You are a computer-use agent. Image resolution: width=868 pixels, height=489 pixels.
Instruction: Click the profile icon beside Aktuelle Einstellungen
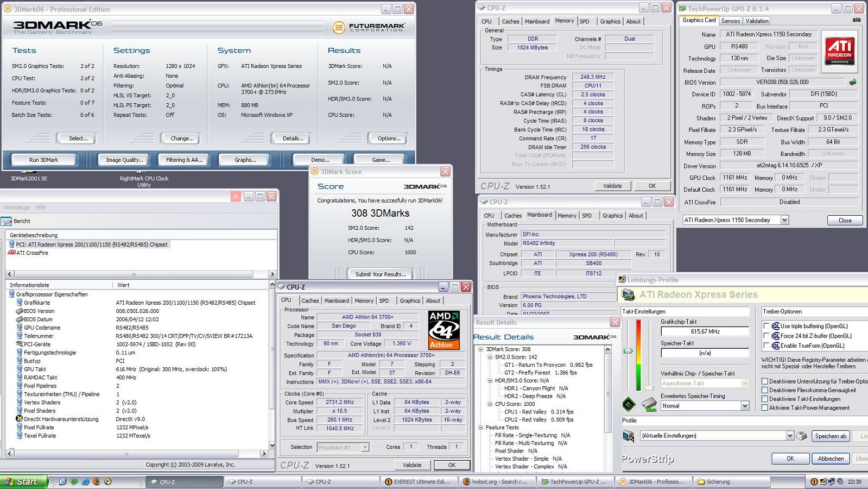click(x=629, y=436)
